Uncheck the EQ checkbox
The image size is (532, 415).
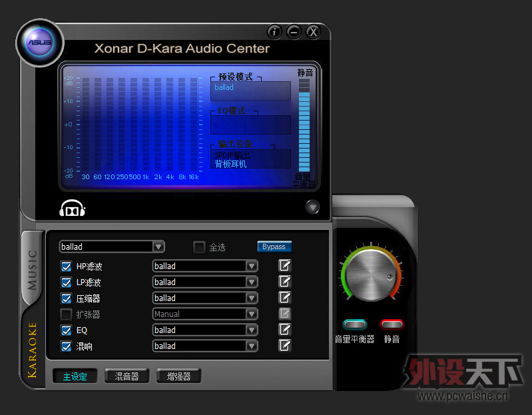66,330
